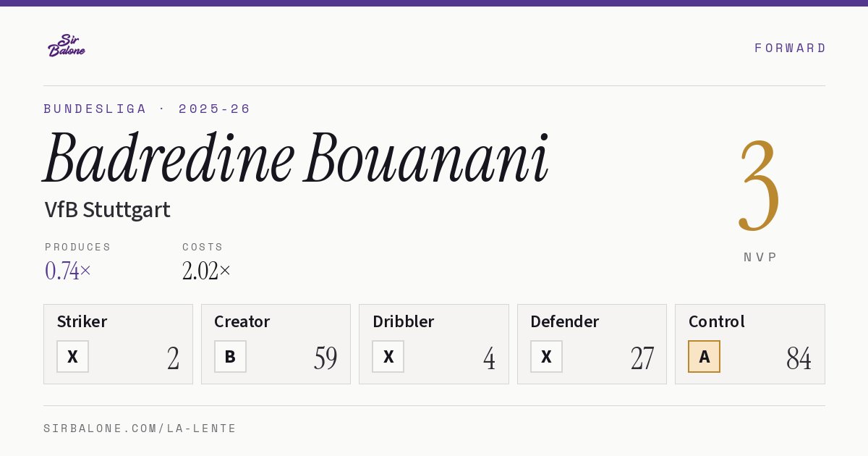Click the VfB Stuttgart club name
Image resolution: width=868 pixels, height=456 pixels.
107,210
